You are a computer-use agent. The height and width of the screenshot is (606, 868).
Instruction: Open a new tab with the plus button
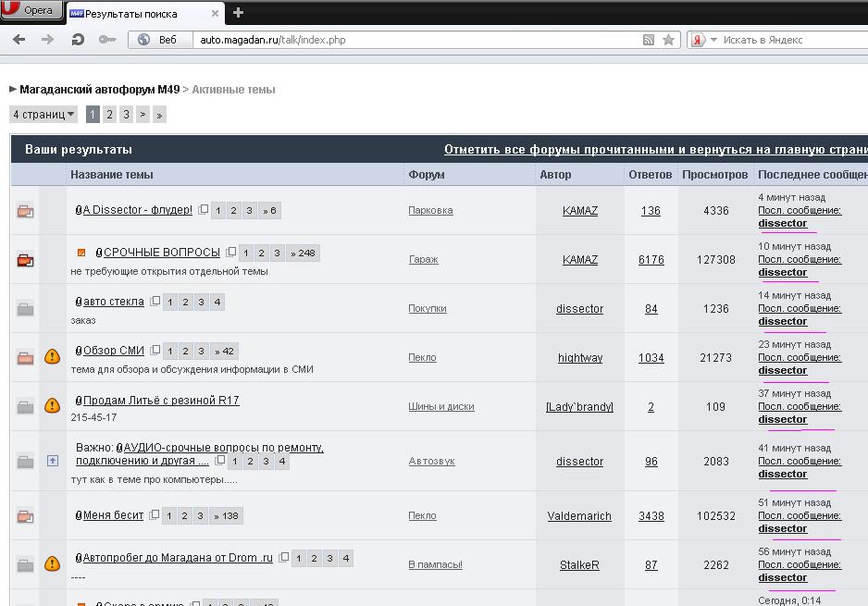click(238, 12)
